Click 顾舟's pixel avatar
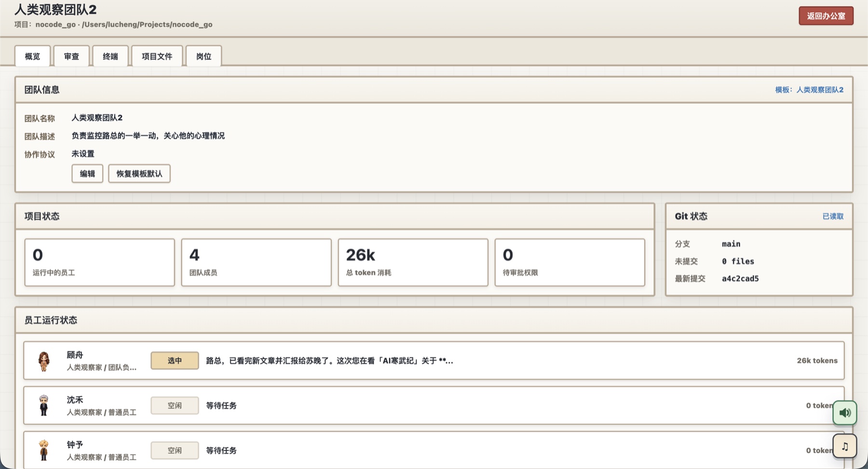The image size is (868, 469). [x=44, y=361]
